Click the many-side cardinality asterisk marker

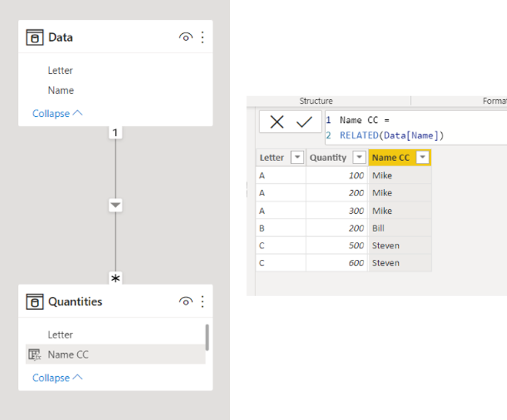click(116, 278)
